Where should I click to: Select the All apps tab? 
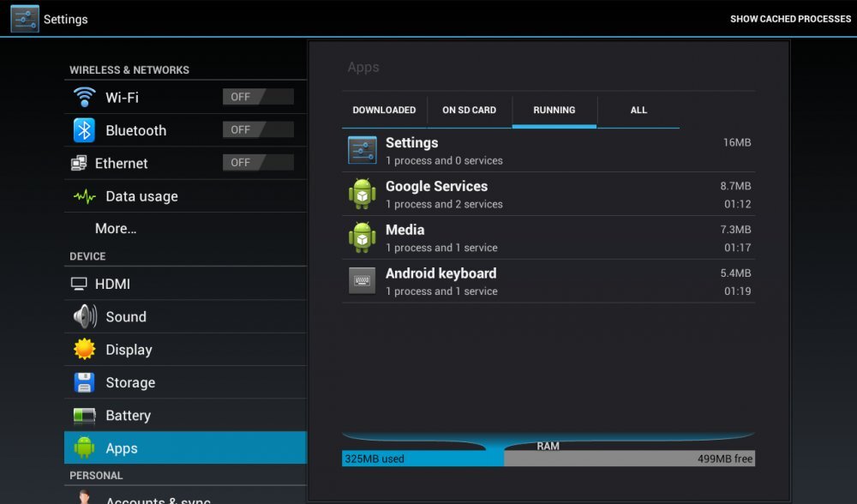pos(638,110)
